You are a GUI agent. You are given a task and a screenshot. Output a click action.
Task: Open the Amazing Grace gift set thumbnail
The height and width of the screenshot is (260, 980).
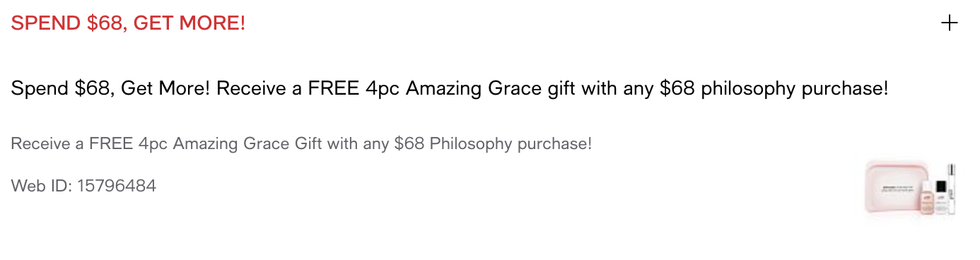coord(911,188)
